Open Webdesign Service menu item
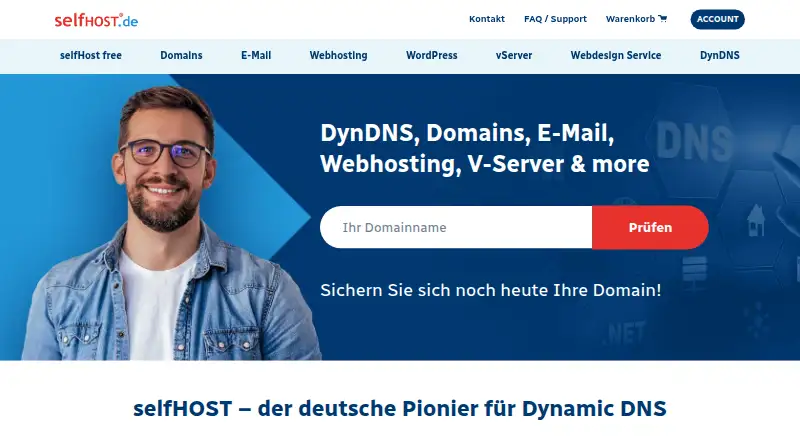 tap(616, 55)
